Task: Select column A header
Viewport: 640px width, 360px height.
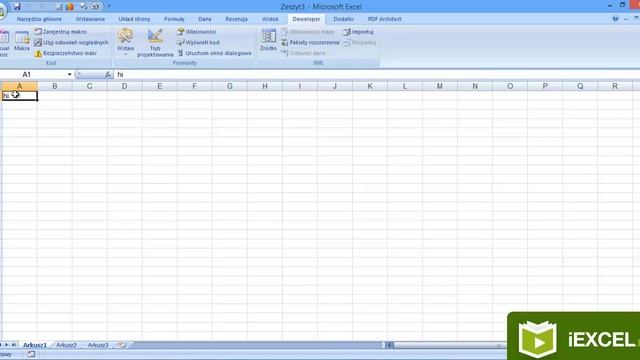Action: pos(20,86)
